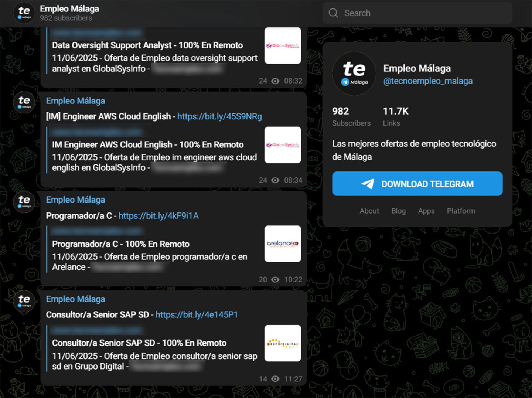Open GlobalSysInfo logo on Data Oversight post
Viewport: 532px width, 398px height.
[x=283, y=45]
